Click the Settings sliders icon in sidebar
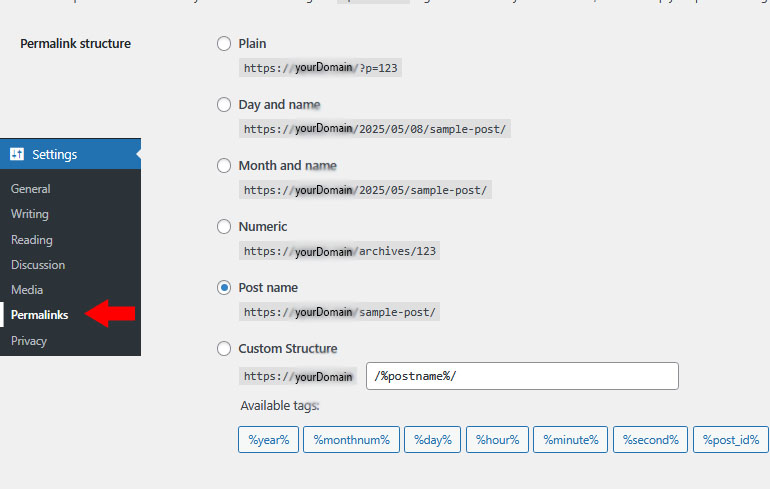770x489 pixels. tap(17, 154)
